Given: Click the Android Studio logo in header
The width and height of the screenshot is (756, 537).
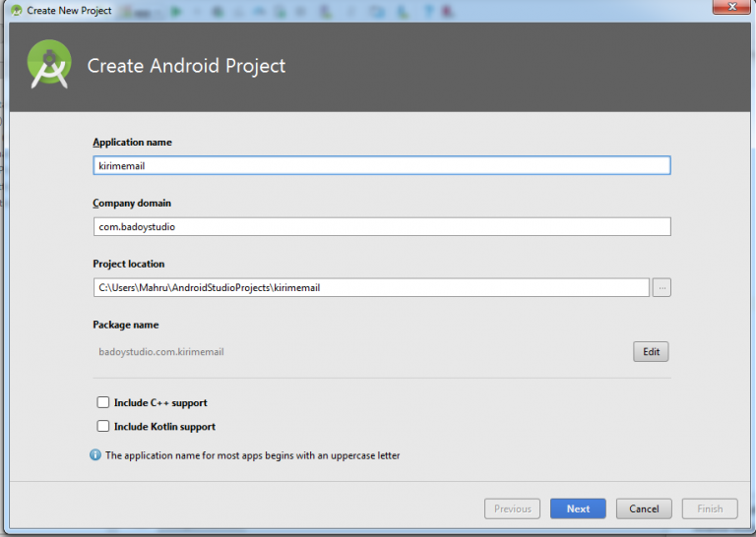Looking at the screenshot, I should pos(47,65).
